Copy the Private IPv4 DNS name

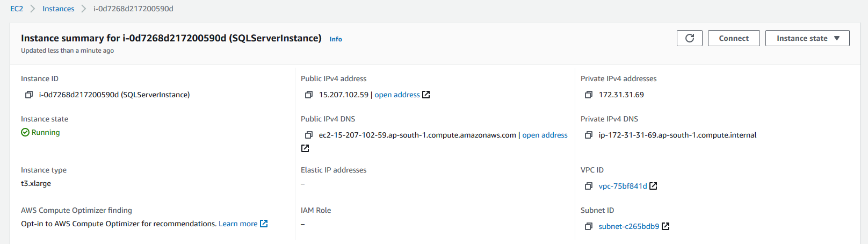[589, 135]
